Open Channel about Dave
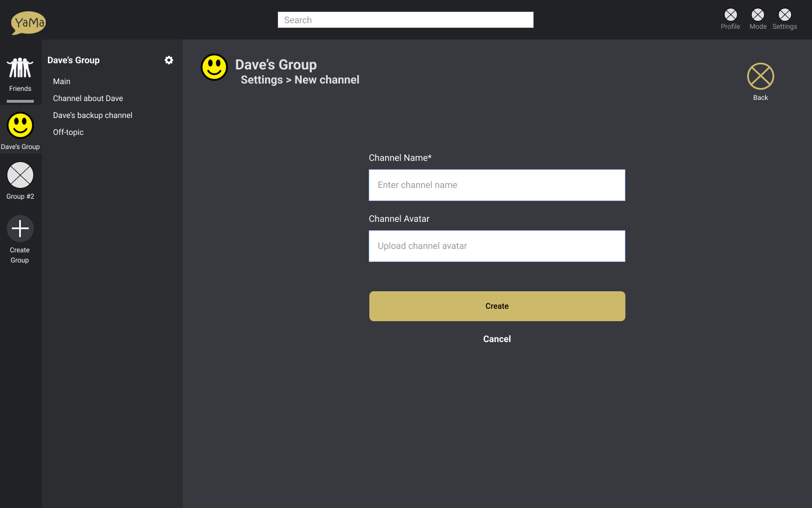Screen dimensions: 812x508 [x=88, y=98]
